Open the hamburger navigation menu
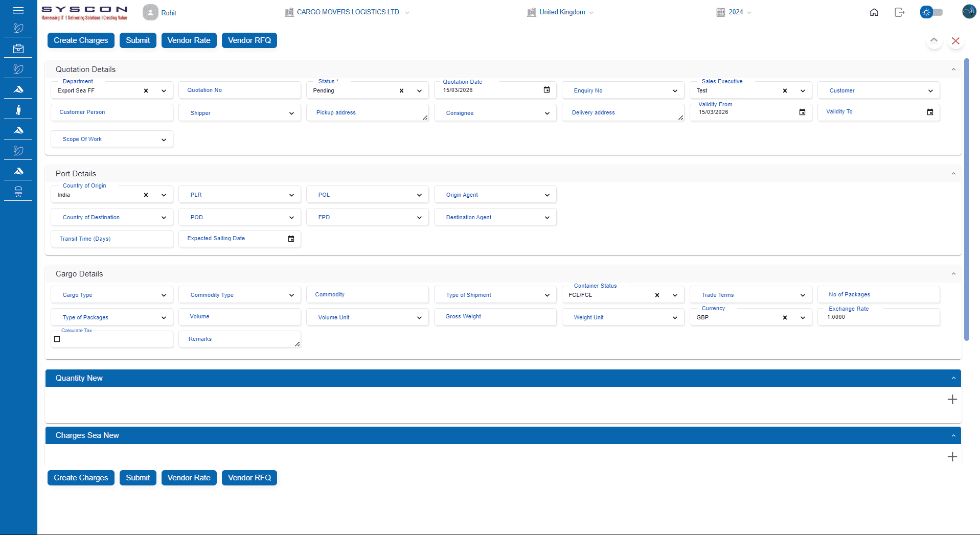Viewport: 980px width, 535px height. pos(18,10)
